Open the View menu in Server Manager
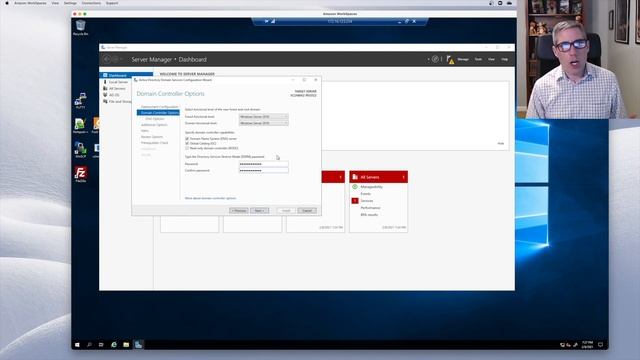This screenshot has width=640, height=360. tap(491, 60)
